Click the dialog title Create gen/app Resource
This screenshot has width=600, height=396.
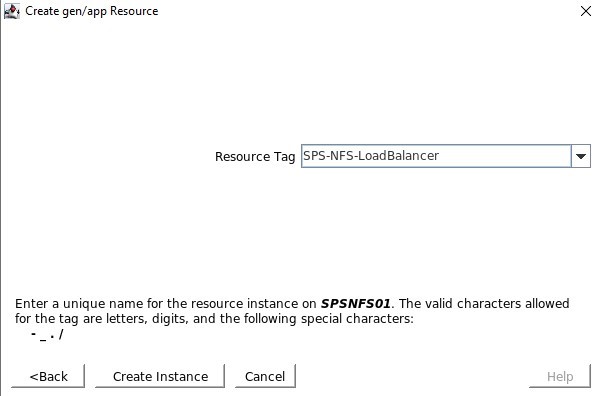point(91,11)
